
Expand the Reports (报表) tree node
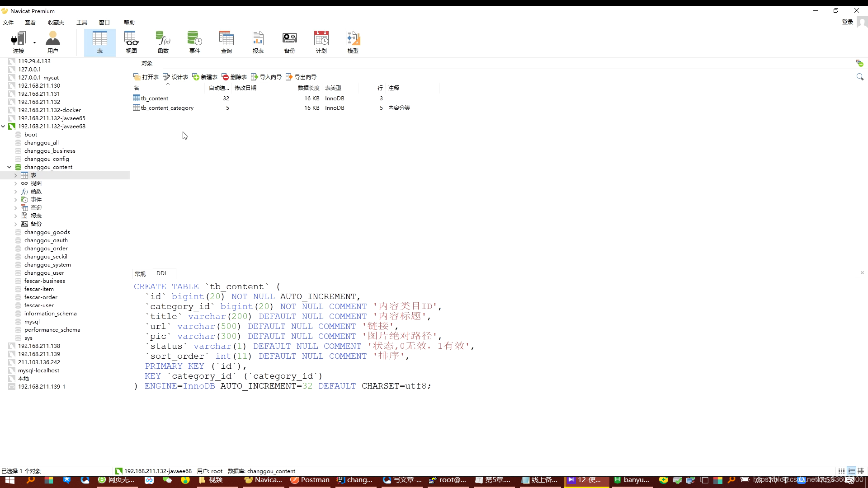click(15, 216)
